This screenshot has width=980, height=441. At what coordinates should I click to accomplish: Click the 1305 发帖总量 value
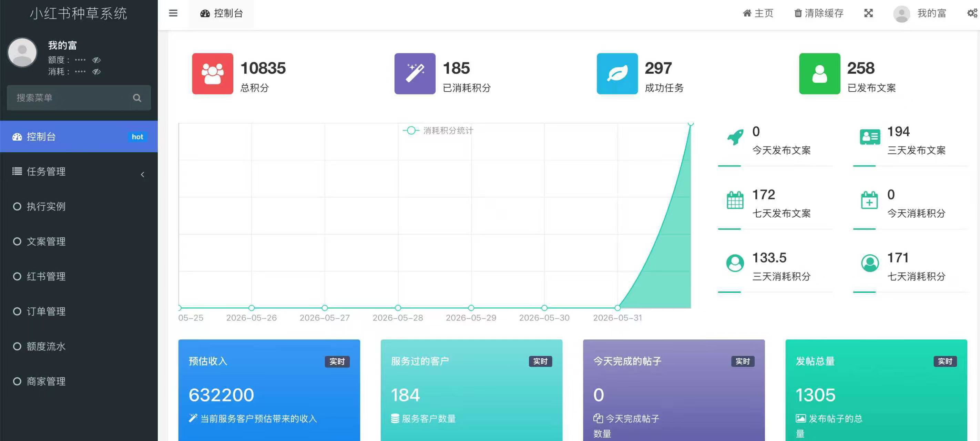[815, 395]
